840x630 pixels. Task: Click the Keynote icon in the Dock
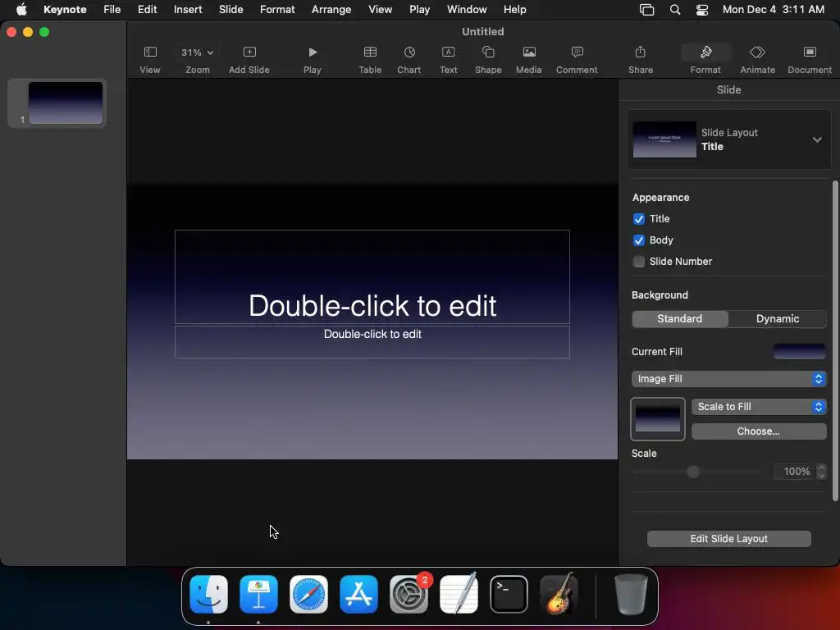point(258,595)
